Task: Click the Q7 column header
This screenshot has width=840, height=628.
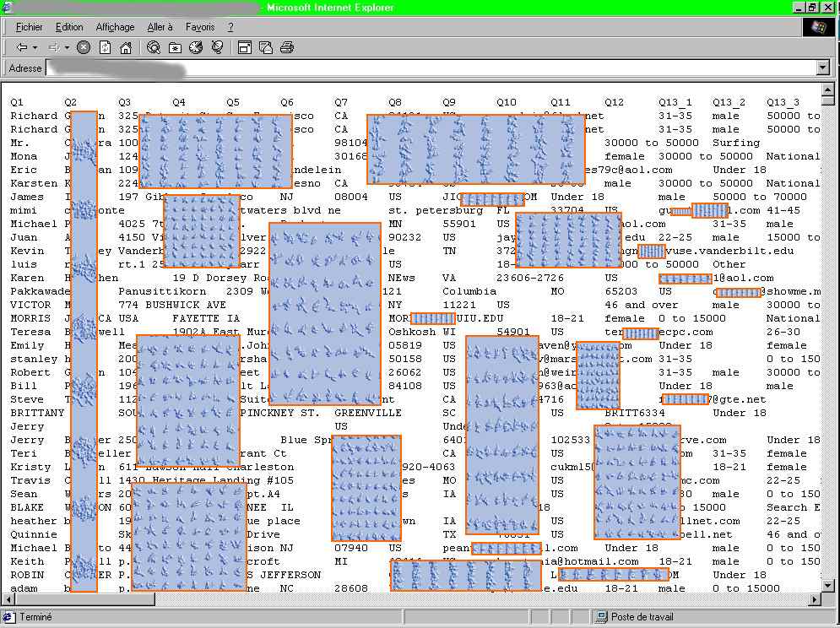Action: click(341, 102)
